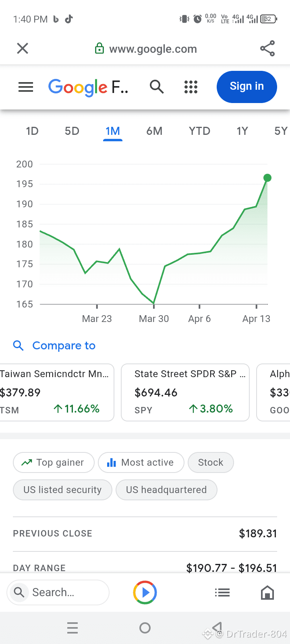Open the hamburger menu beside Google logo
Image resolution: width=290 pixels, height=644 pixels.
point(26,87)
